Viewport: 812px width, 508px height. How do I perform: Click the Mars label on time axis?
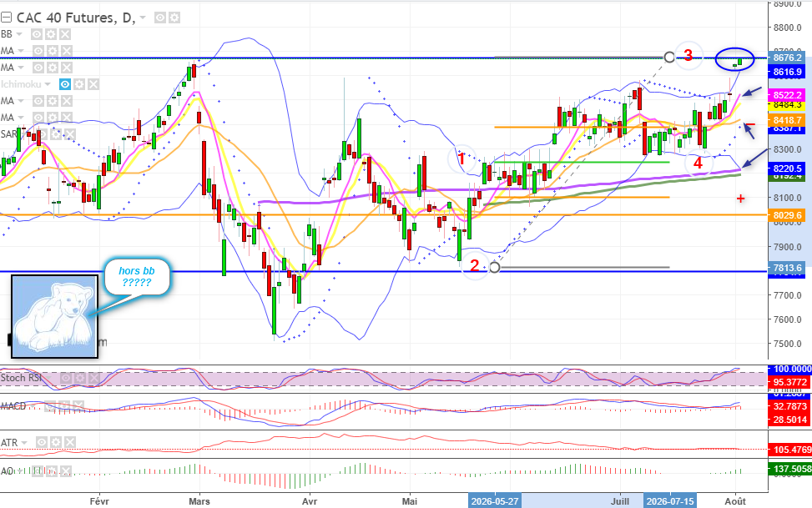(199, 501)
